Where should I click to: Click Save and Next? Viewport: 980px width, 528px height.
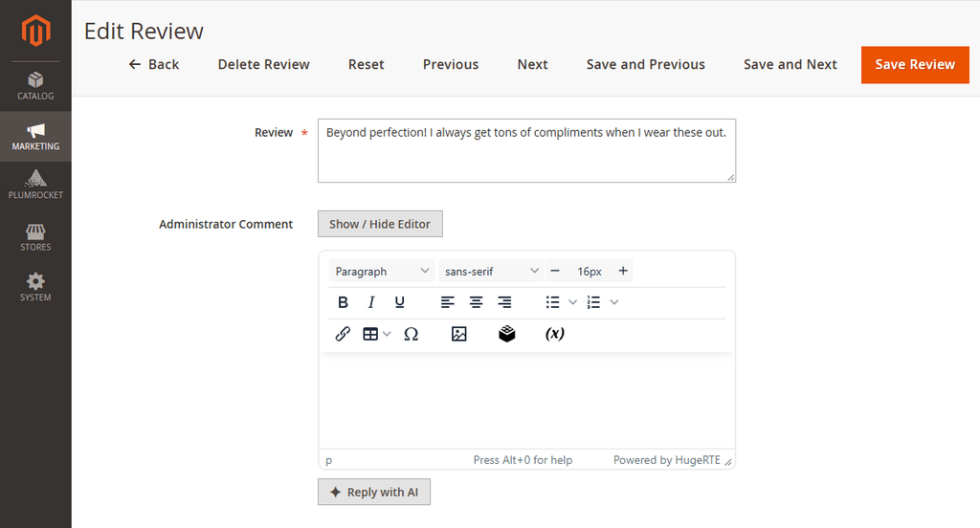click(790, 64)
